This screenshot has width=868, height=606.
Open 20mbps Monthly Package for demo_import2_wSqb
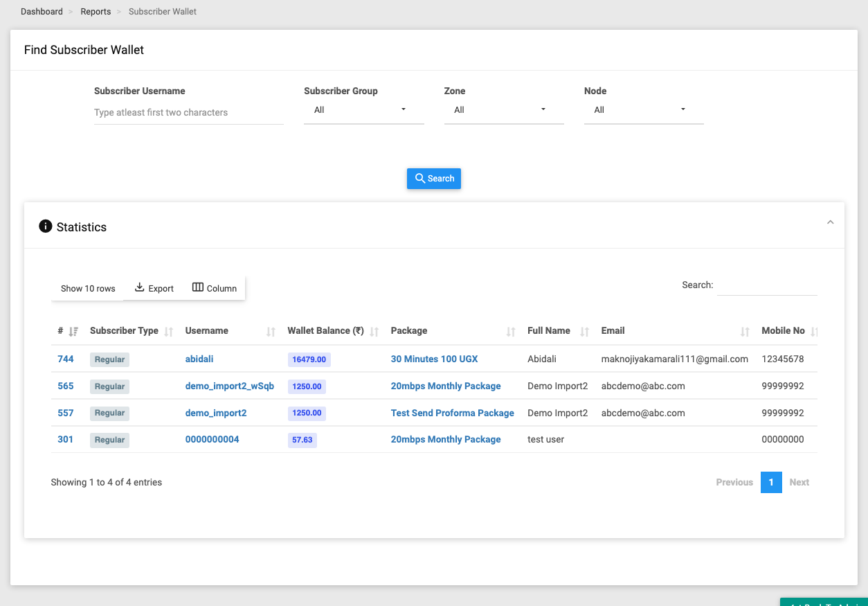[446, 386]
